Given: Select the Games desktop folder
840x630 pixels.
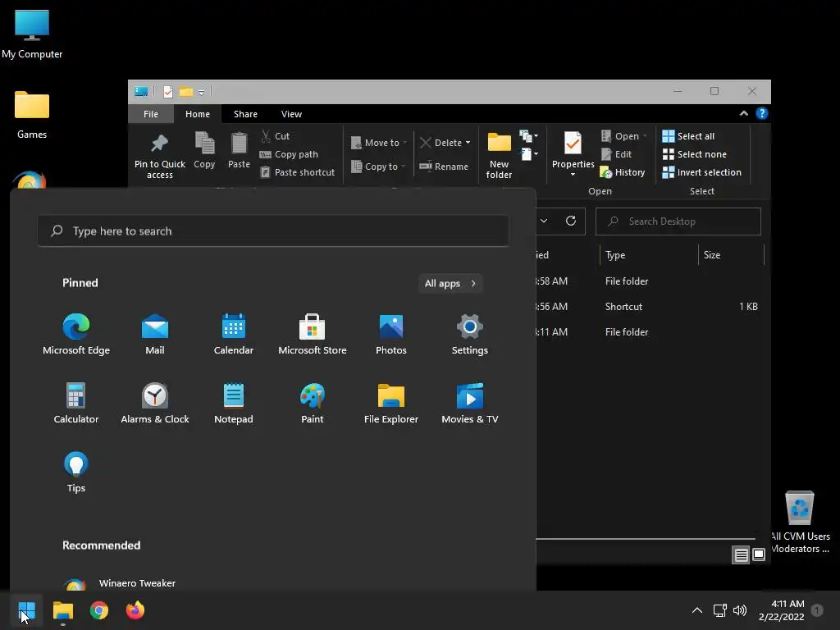Looking at the screenshot, I should pyautogui.click(x=32, y=115).
